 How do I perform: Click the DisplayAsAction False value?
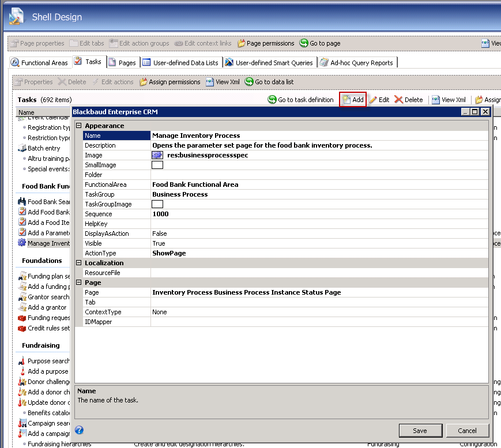coord(319,234)
